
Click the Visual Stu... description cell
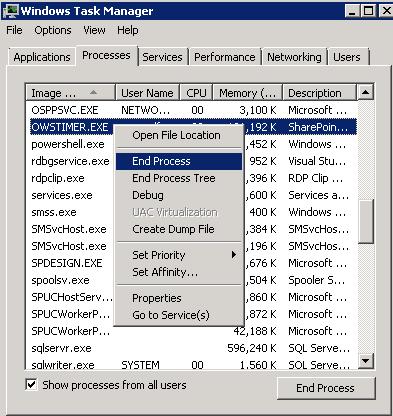(317, 161)
